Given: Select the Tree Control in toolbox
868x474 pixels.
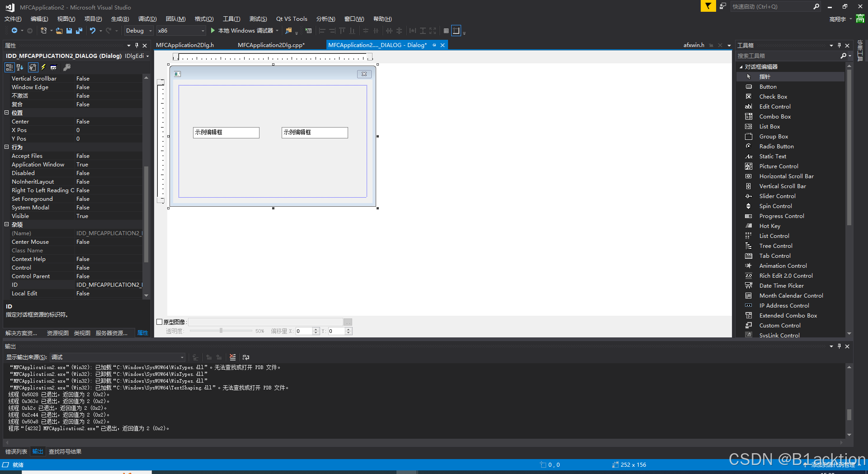Looking at the screenshot, I should pyautogui.click(x=775, y=246).
